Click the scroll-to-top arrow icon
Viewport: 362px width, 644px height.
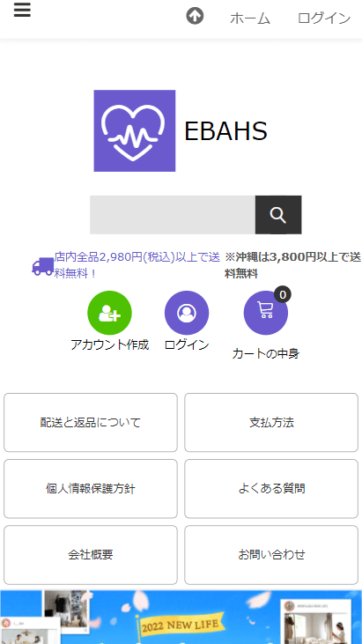(195, 16)
